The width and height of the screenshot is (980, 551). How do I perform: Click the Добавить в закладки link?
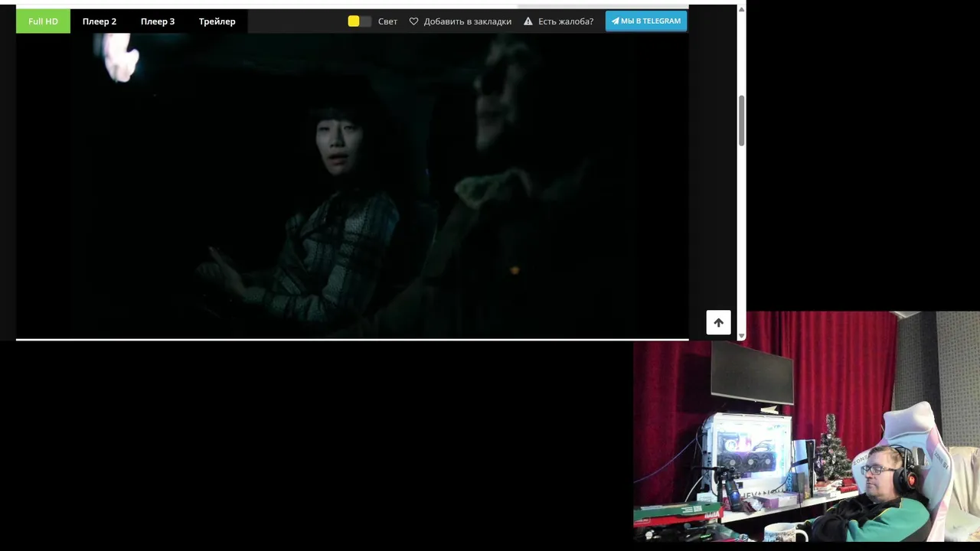coord(467,21)
